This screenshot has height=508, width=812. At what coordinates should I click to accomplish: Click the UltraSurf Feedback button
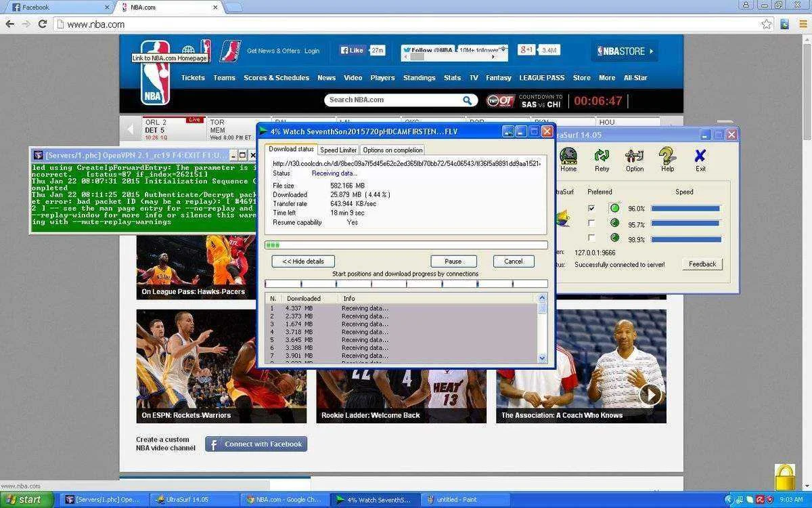tap(702, 264)
